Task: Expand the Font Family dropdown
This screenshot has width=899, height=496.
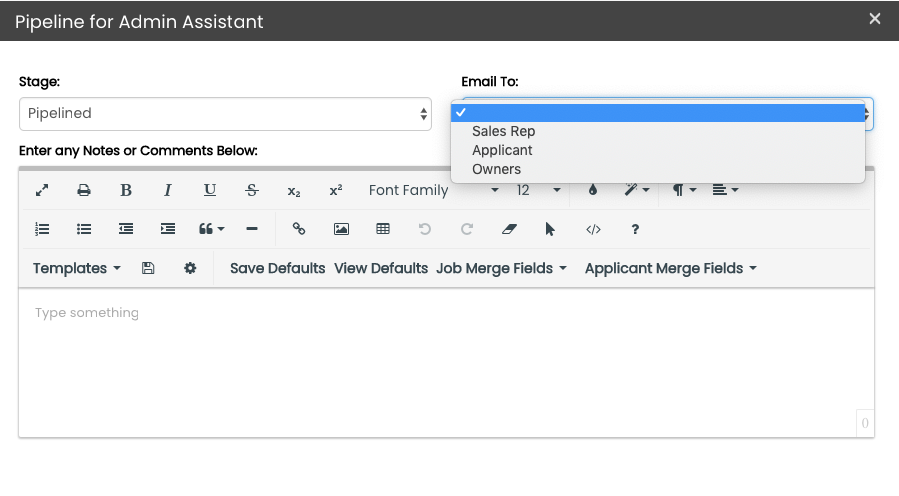Action: click(432, 190)
